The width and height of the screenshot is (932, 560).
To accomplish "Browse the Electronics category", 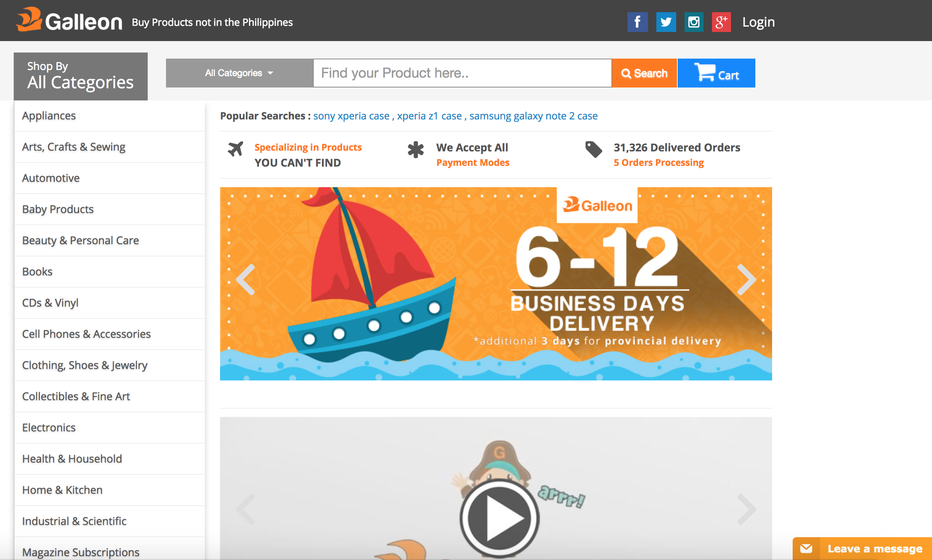I will click(110, 428).
